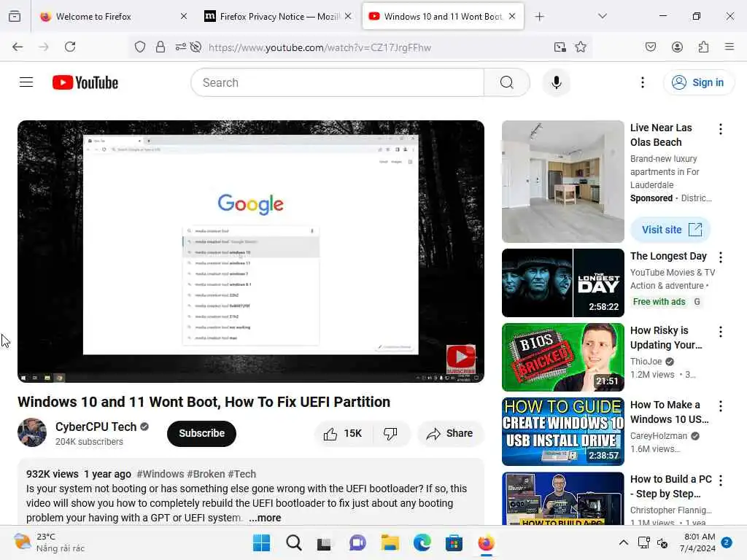Screen dimensions: 747x560
Task: Go to YouTube home via logo
Action: (85, 82)
